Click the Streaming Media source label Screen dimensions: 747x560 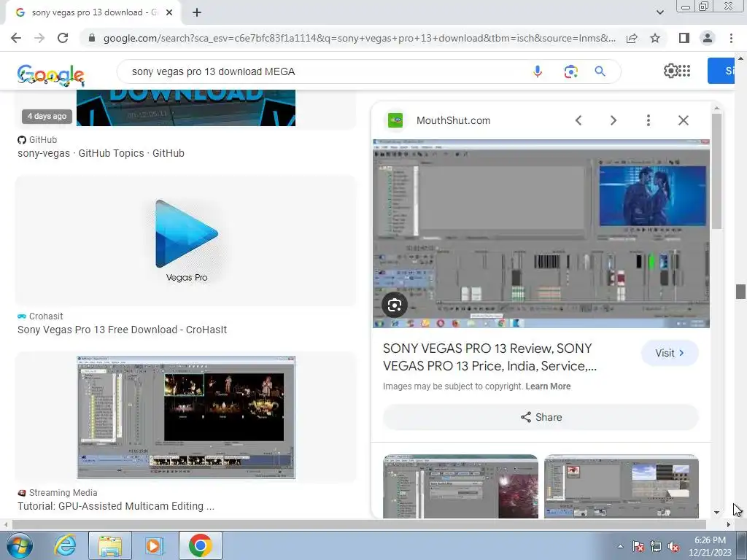point(57,493)
